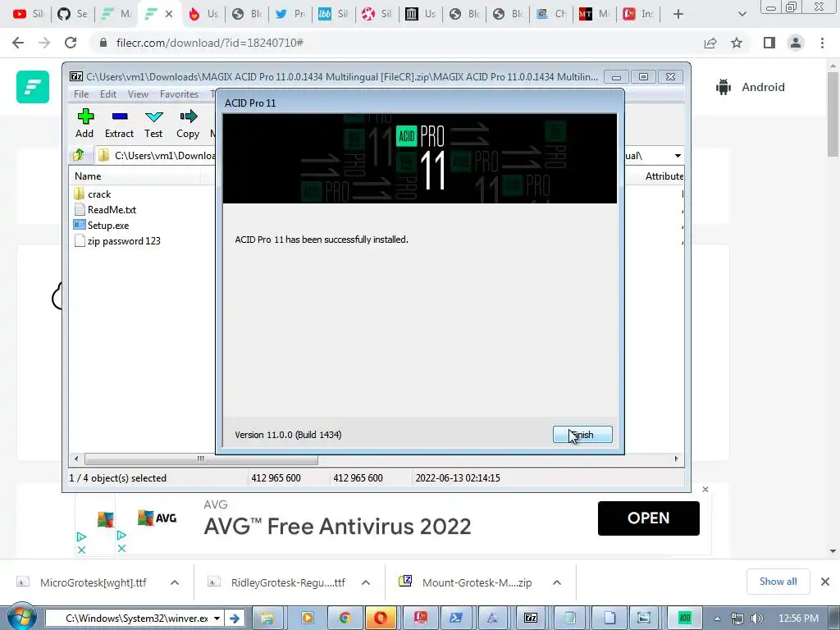This screenshot has height=630, width=840.
Task: Sort by the Attributes column header in 7-Zip
Action: click(x=664, y=176)
